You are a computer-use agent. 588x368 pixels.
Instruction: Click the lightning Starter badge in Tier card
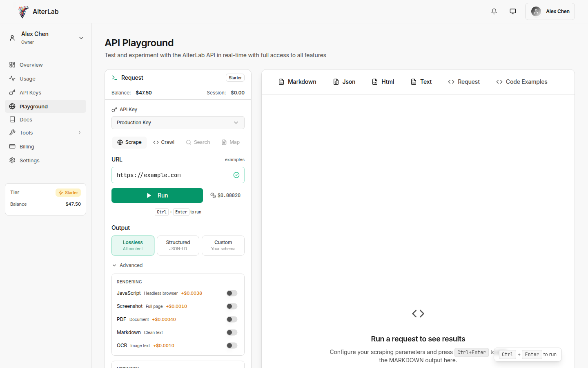pos(68,193)
